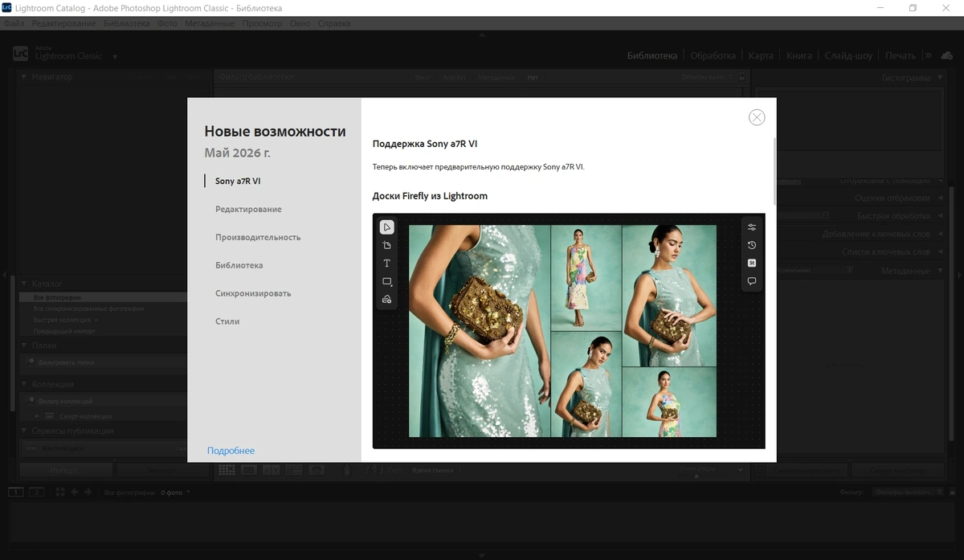
Task: Expand the Смарт-коллекции set
Action: tap(36, 416)
